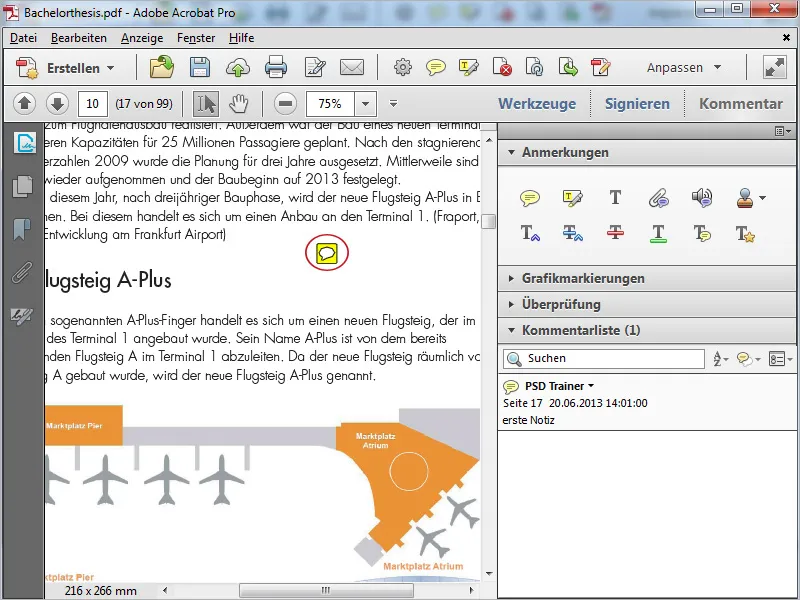800x600 pixels.
Task: Select replace text tool icon
Action: (572, 233)
